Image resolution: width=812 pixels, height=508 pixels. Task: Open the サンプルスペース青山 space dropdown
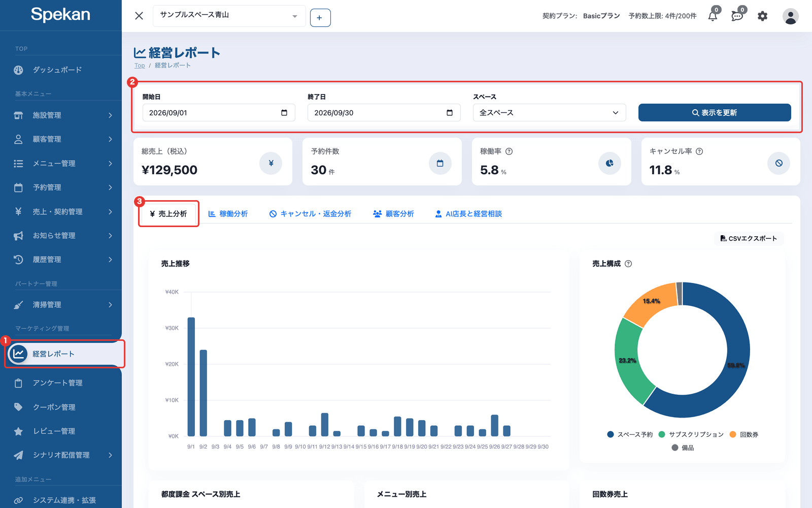229,16
